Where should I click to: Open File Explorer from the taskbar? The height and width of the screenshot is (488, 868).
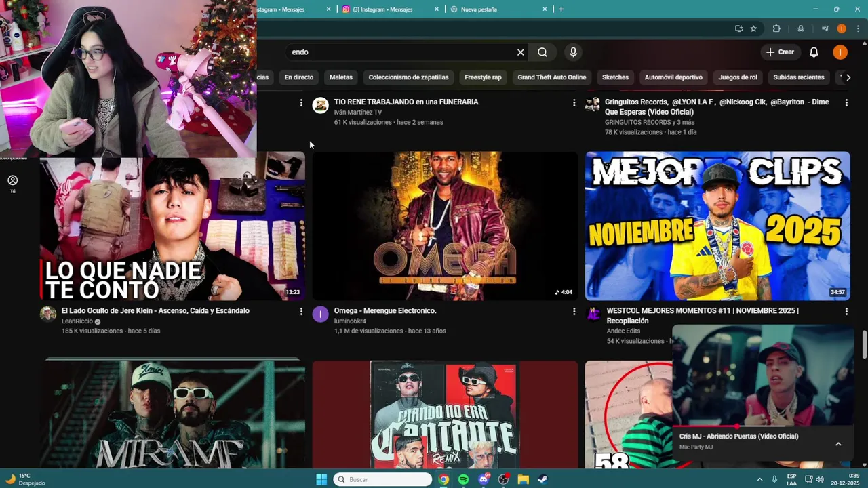click(524, 479)
